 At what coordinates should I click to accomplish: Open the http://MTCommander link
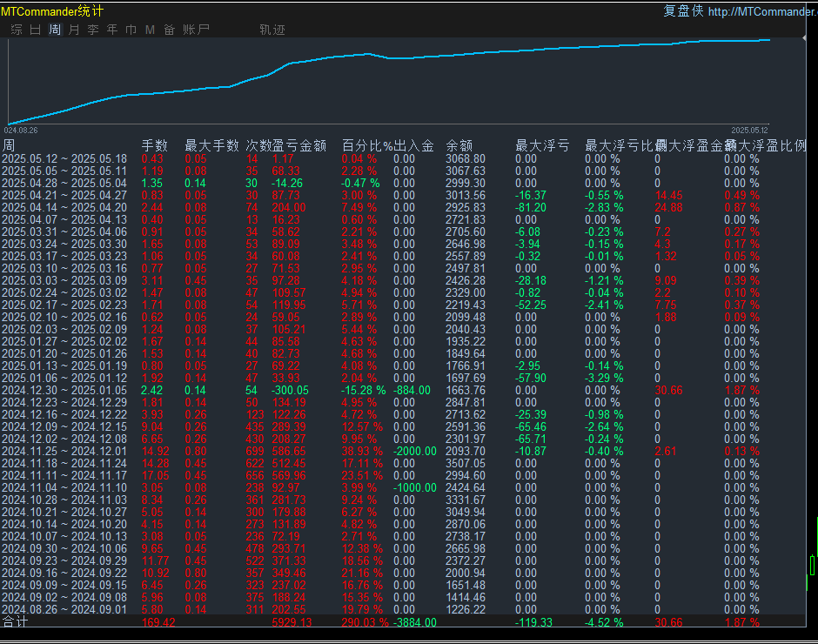(762, 11)
